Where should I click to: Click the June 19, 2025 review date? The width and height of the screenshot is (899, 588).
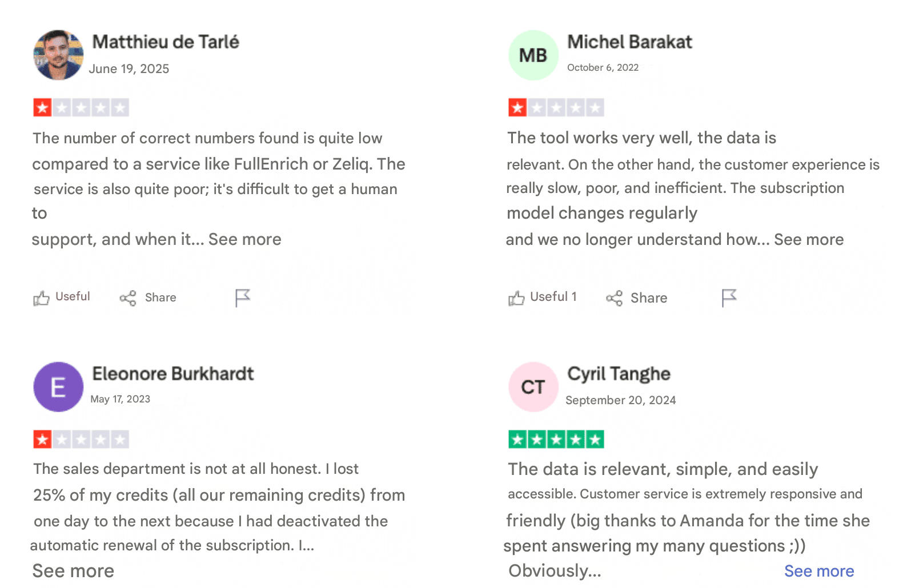pyautogui.click(x=129, y=69)
